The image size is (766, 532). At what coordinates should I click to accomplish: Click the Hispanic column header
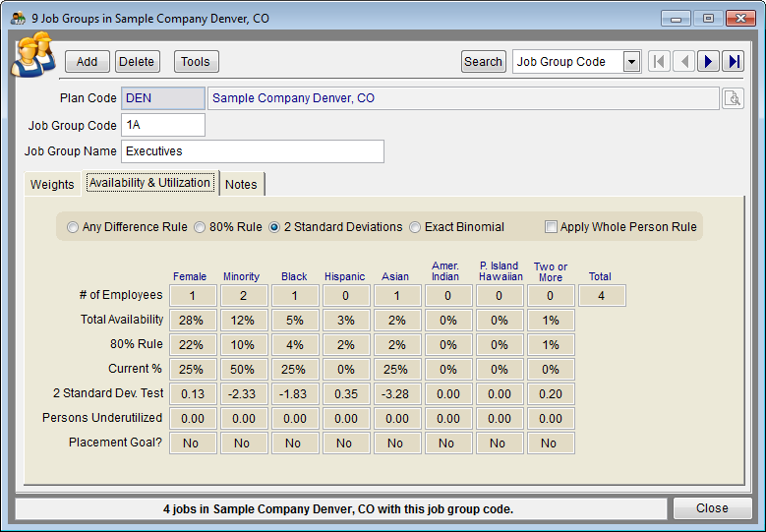point(345,276)
